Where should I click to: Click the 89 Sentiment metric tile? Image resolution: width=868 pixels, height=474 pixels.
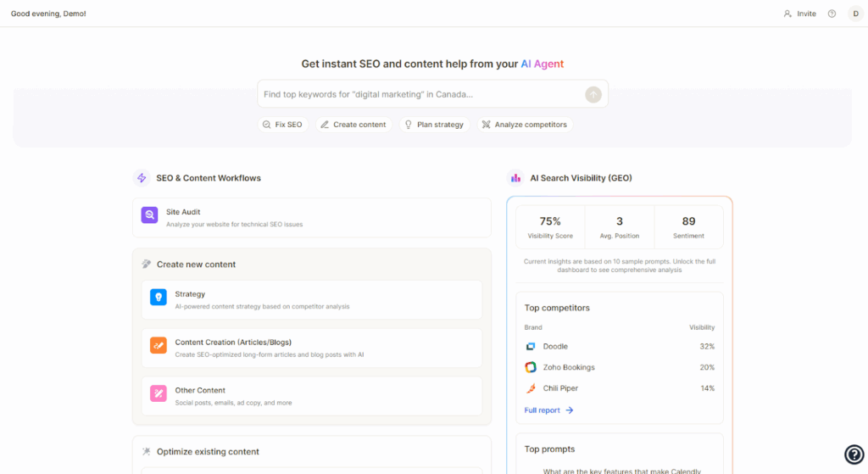coord(688,227)
